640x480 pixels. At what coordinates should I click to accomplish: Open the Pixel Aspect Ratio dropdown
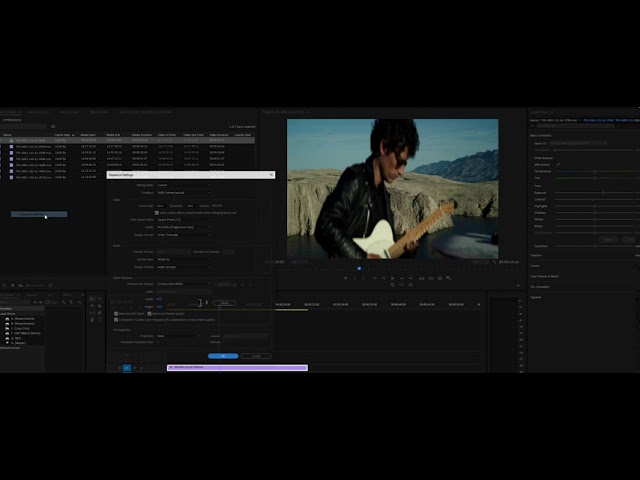coord(182,219)
